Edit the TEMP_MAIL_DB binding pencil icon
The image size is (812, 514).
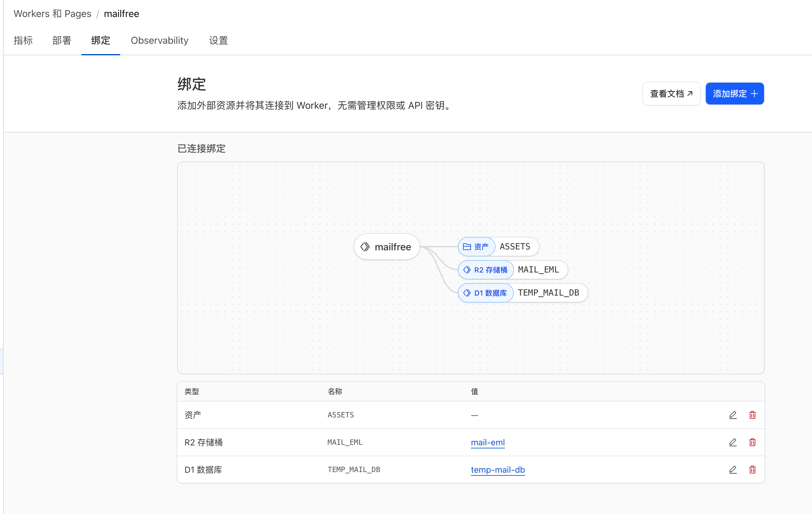point(732,469)
